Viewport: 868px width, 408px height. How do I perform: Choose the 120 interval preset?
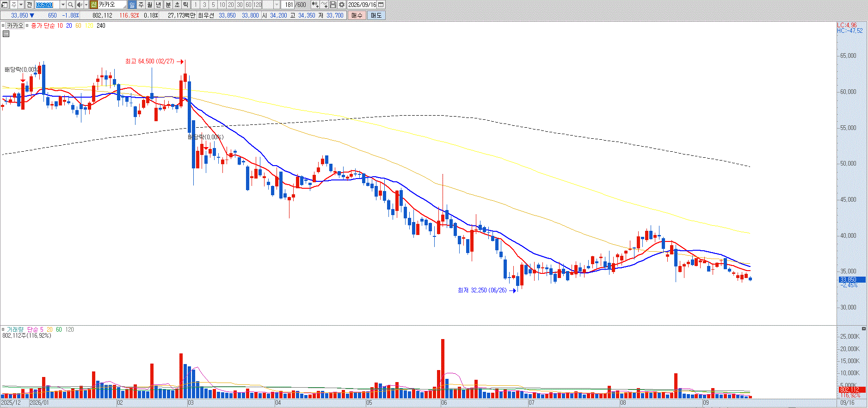pos(258,5)
